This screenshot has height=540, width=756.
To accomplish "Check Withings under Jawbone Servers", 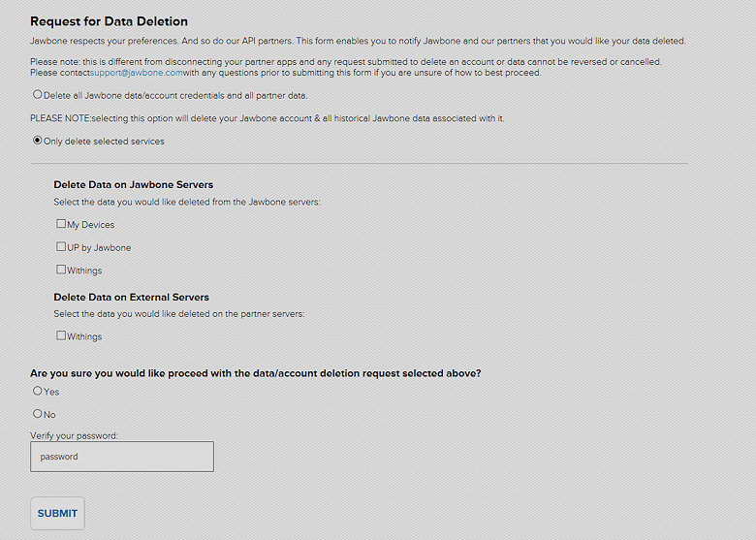I will pyautogui.click(x=61, y=270).
